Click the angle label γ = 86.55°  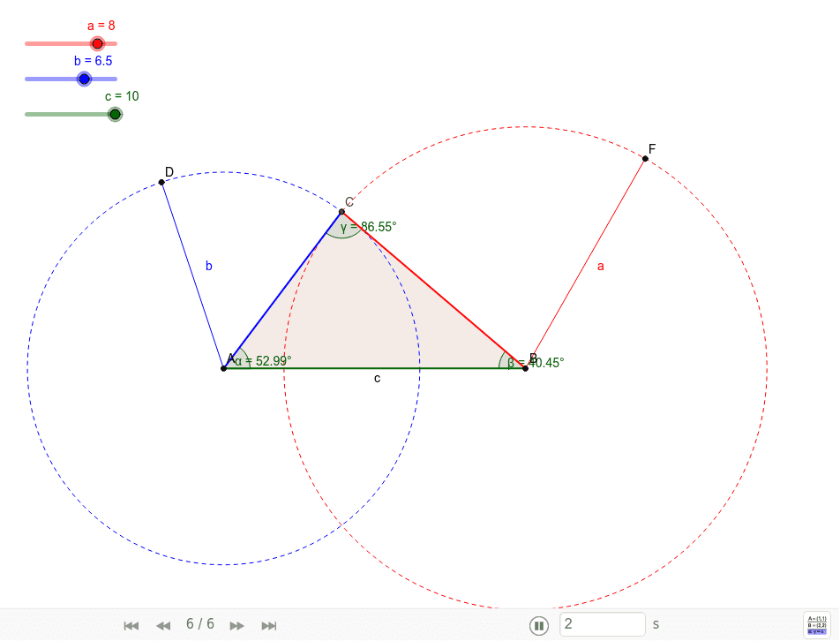click(x=369, y=227)
